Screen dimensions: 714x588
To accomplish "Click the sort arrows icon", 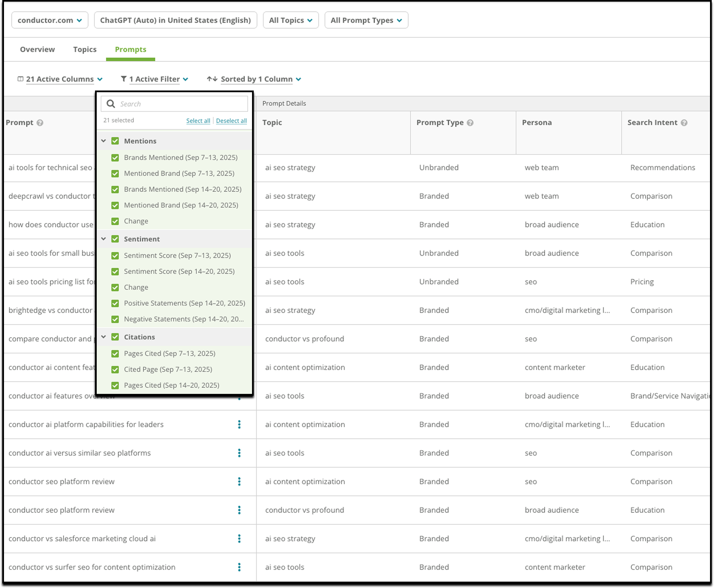I will pyautogui.click(x=212, y=79).
